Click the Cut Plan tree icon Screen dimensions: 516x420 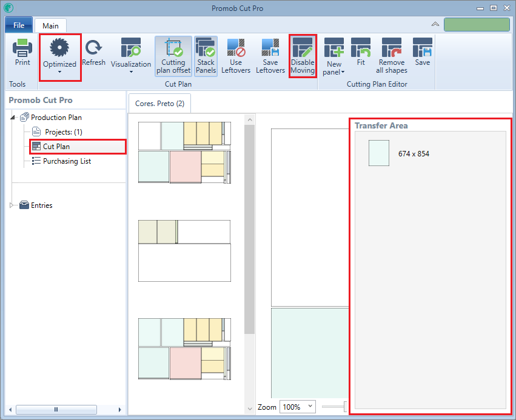coord(36,146)
